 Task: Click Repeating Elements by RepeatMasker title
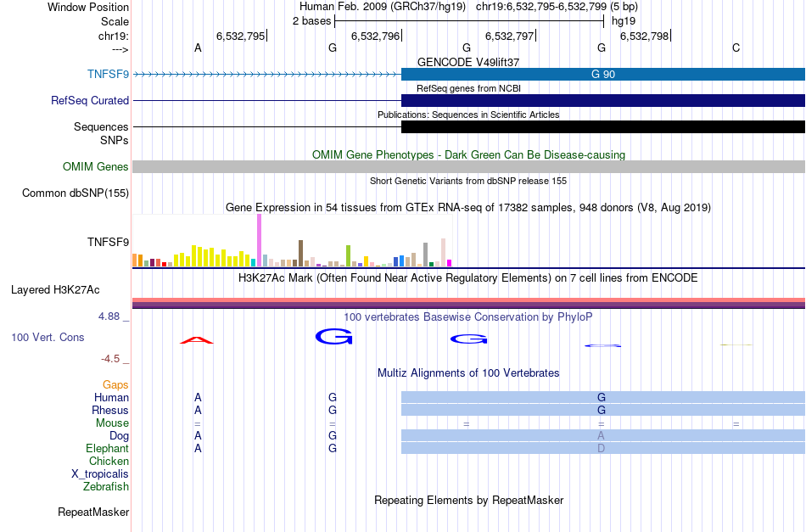[468, 500]
